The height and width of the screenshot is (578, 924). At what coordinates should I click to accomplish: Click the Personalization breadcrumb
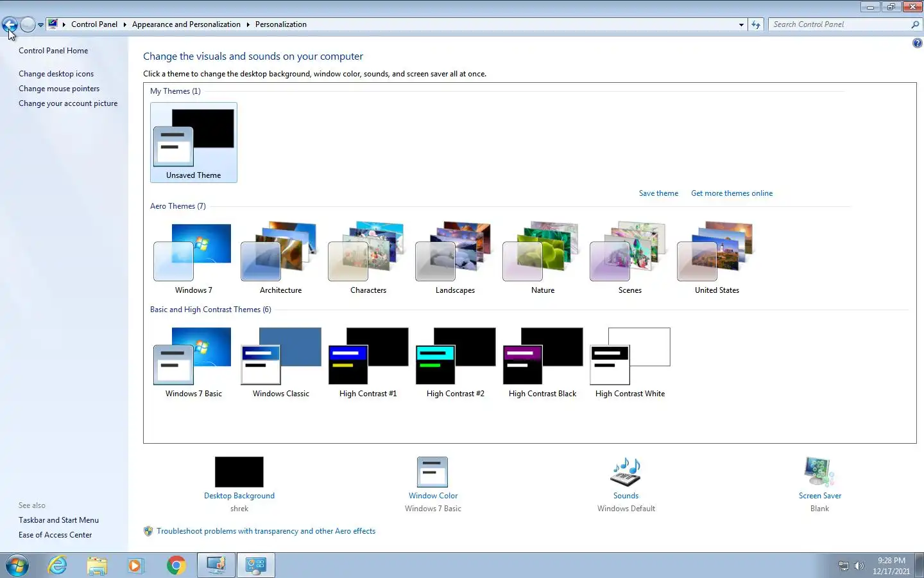(281, 24)
